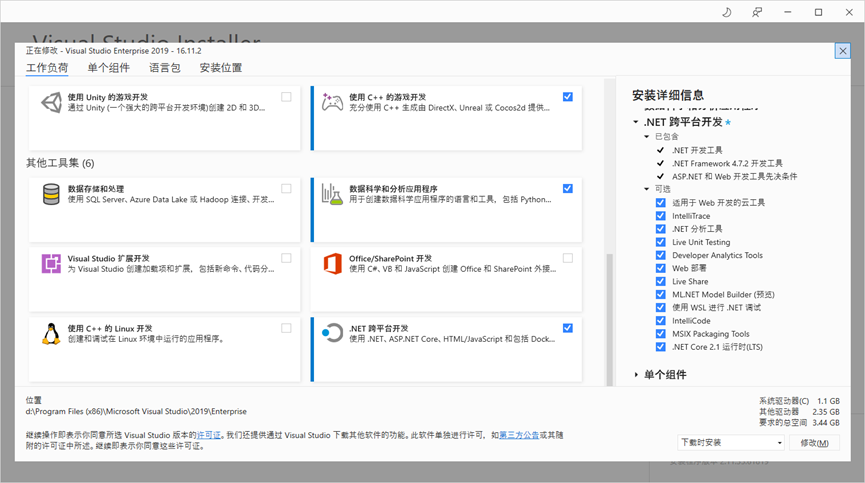Image resolution: width=865 pixels, height=483 pixels.
Task: Collapse the .NET 跨平台开发 details section
Action: pyautogui.click(x=636, y=122)
